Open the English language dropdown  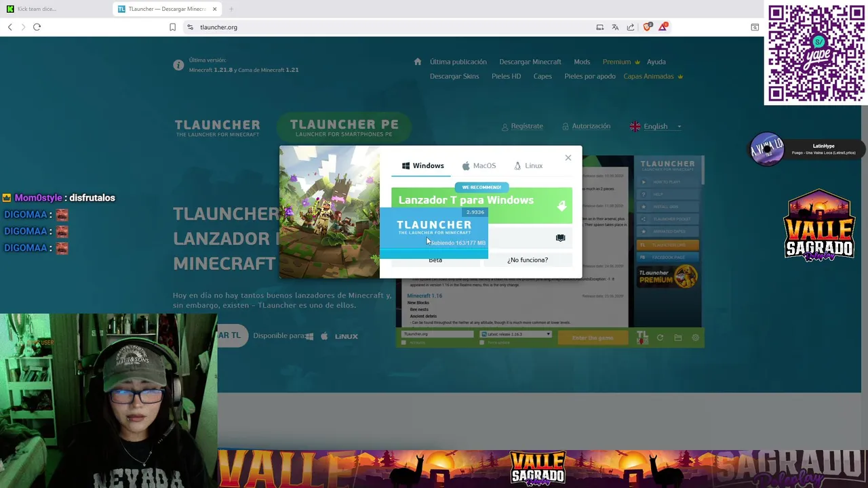click(x=656, y=126)
